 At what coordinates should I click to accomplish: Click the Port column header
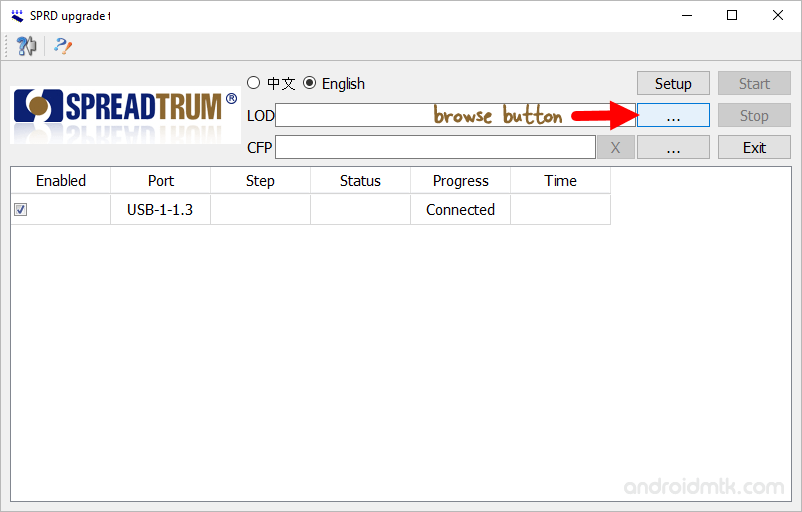tap(160, 181)
